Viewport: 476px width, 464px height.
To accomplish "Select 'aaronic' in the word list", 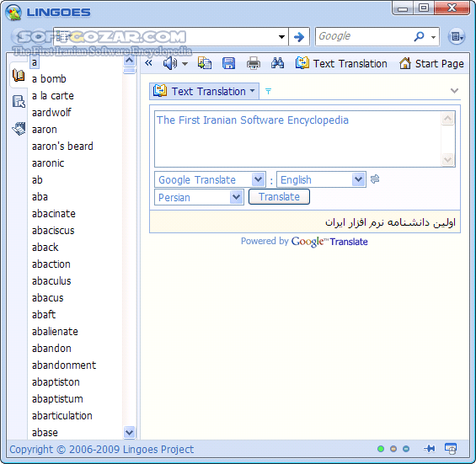I will click(48, 163).
